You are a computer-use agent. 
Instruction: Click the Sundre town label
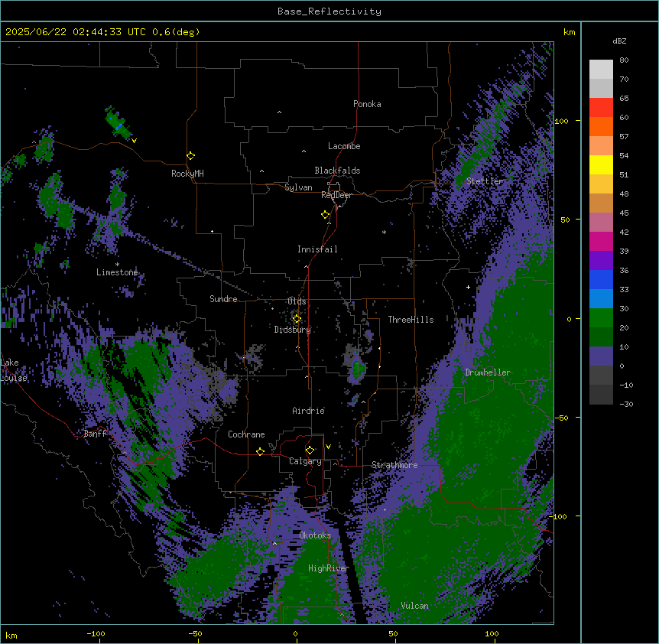[x=223, y=299]
